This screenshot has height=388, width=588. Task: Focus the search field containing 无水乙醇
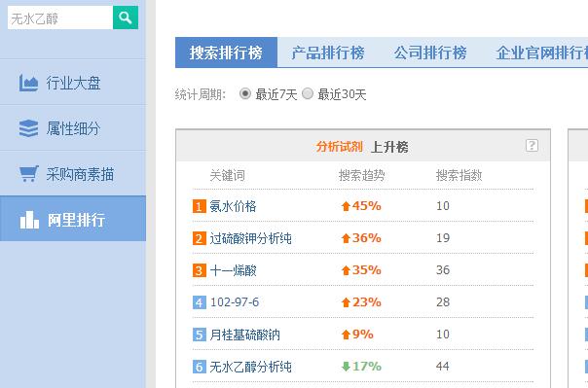[x=60, y=18]
